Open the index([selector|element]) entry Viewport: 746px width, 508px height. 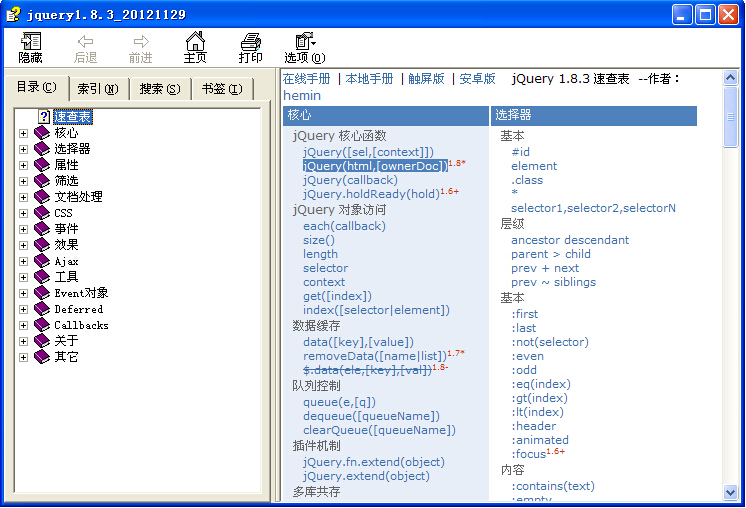(x=376, y=310)
